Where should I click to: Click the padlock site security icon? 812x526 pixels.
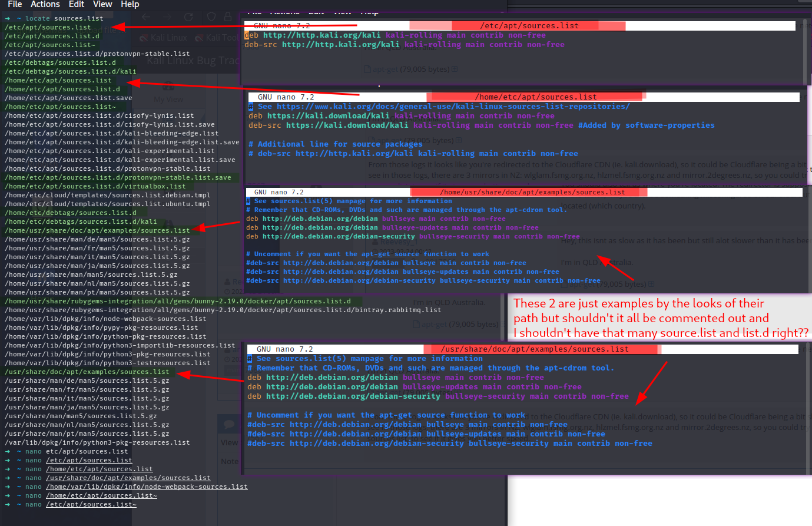pos(228,17)
